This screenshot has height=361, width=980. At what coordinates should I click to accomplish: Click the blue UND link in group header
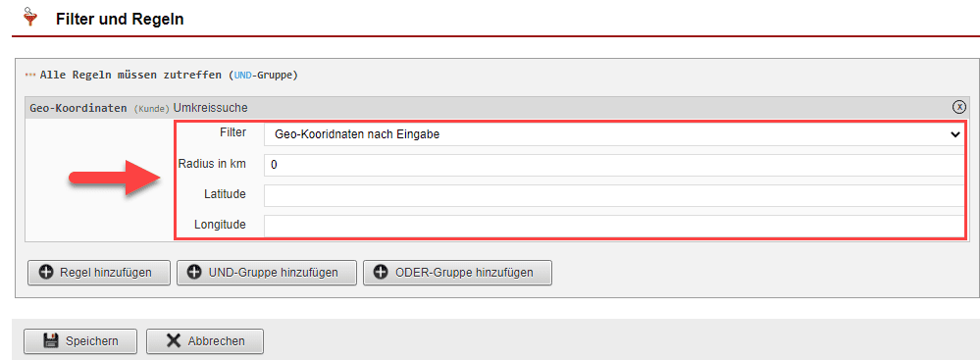(x=242, y=75)
